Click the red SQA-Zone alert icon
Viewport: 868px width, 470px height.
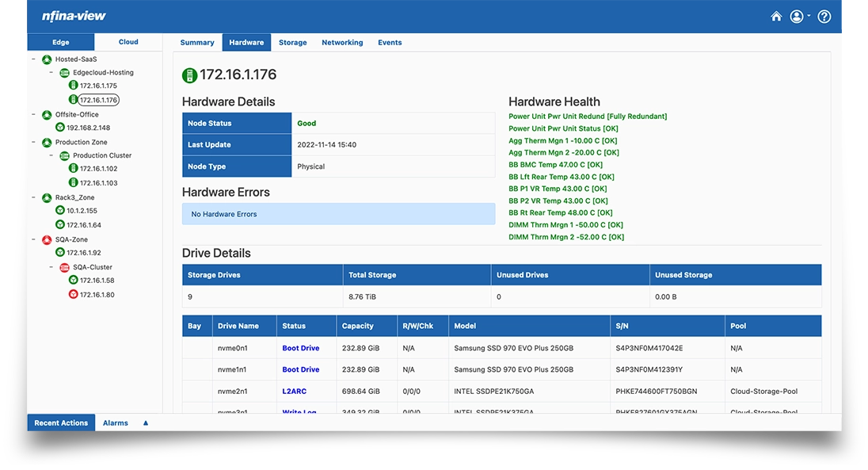pyautogui.click(x=47, y=239)
